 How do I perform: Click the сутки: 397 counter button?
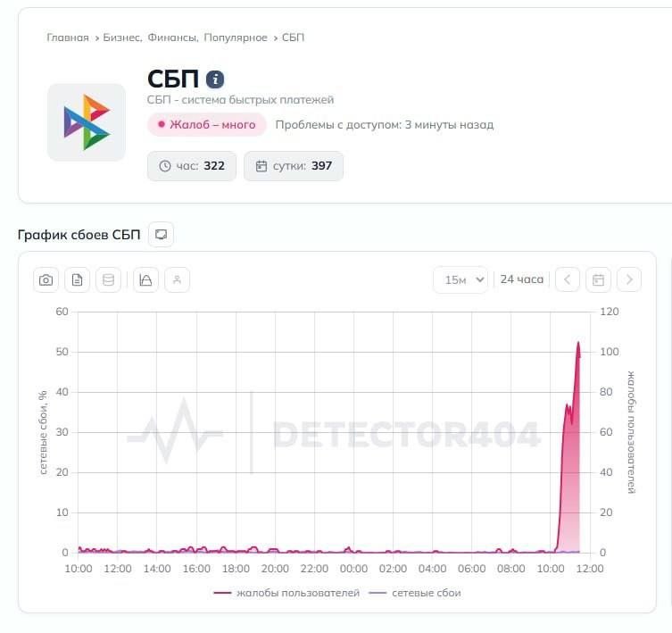click(x=294, y=166)
